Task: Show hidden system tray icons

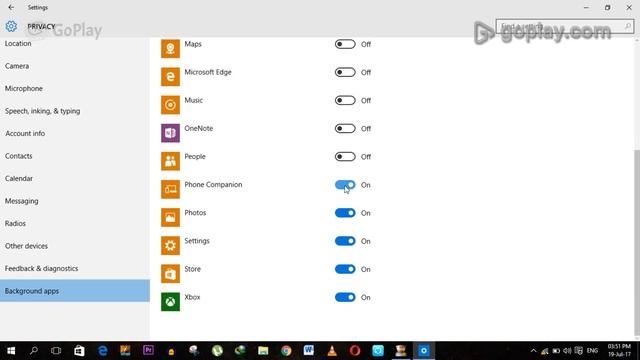Action: [x=533, y=351]
